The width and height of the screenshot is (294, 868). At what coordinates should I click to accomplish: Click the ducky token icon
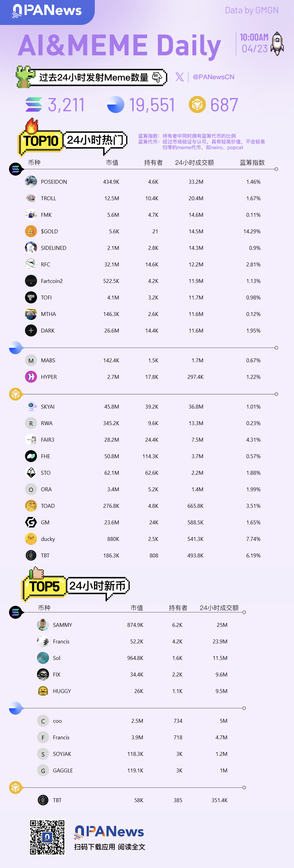[x=31, y=539]
